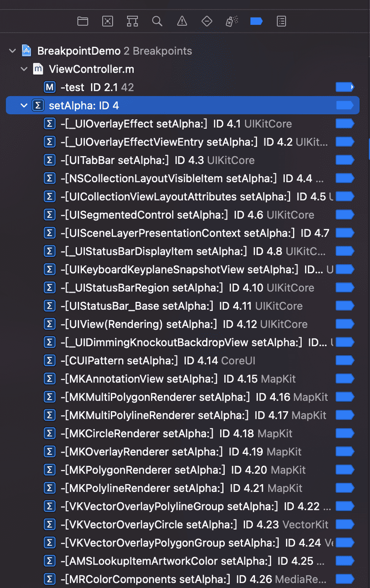Open the Project navigator folder icon
This screenshot has width=370, height=588.
pyautogui.click(x=83, y=21)
